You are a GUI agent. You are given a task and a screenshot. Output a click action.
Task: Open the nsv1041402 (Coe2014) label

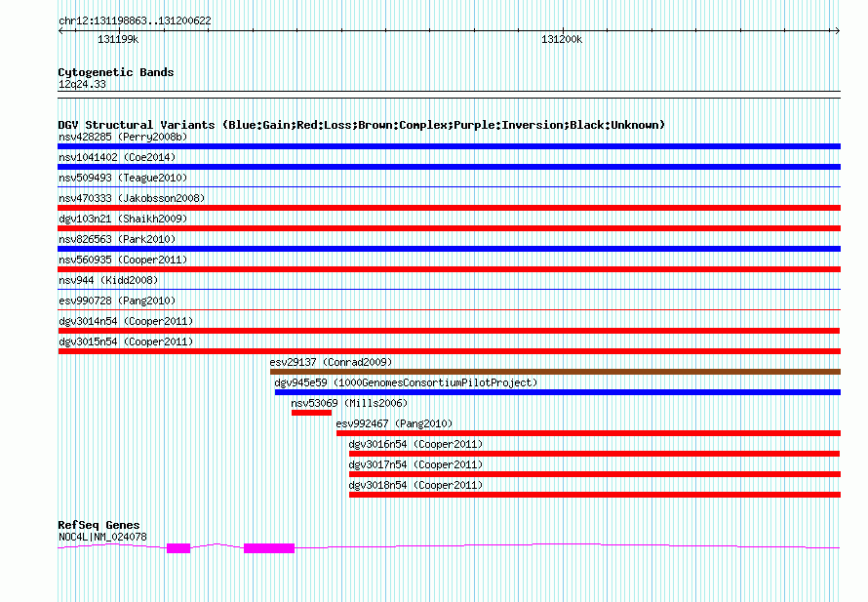pyautogui.click(x=117, y=157)
